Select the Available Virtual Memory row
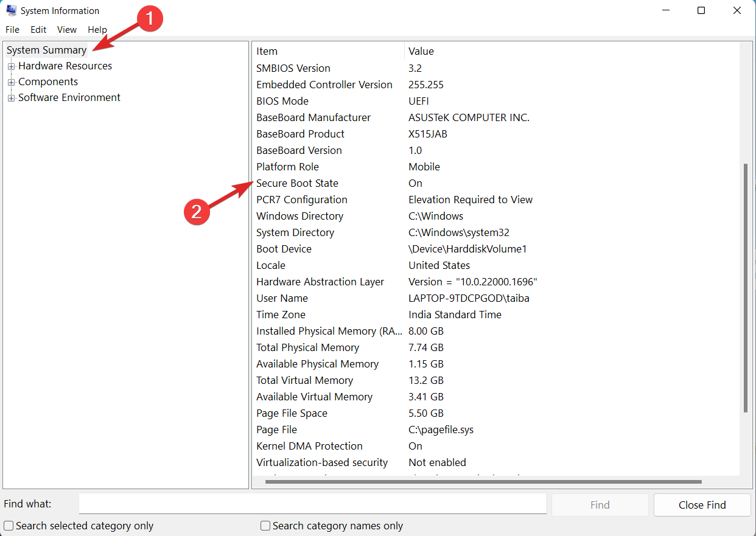 pos(496,397)
